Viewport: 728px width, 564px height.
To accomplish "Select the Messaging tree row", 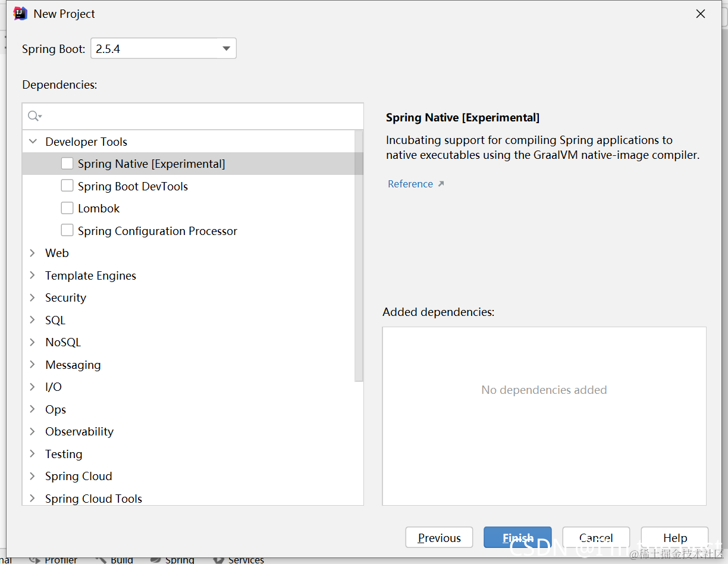I will coord(189,365).
